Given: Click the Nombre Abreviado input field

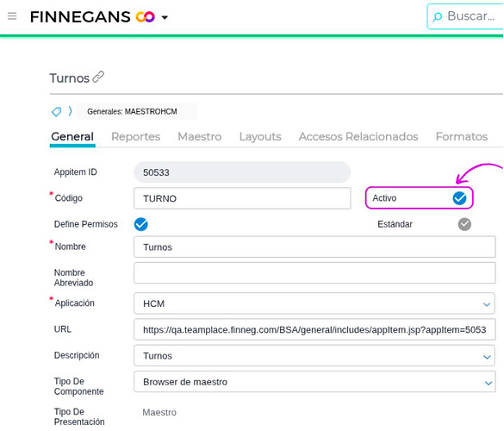Looking at the screenshot, I should [x=314, y=272].
